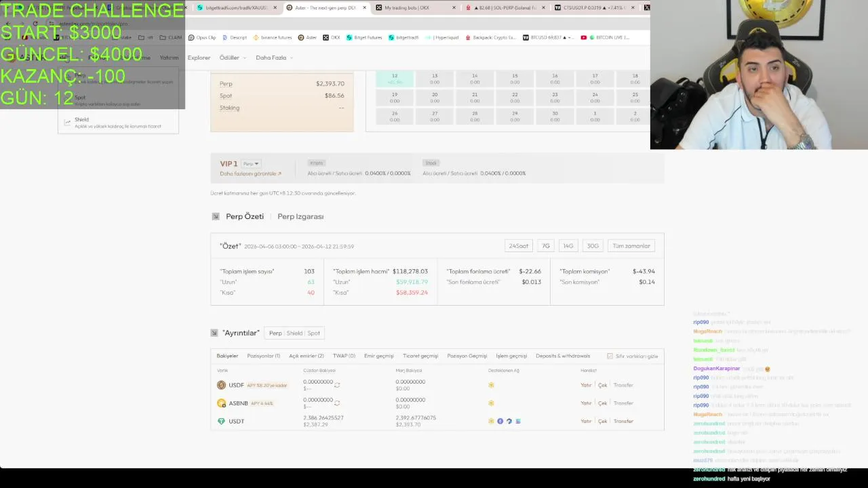868x488 pixels.
Task: Open the Pozisyon Geçmişi tab
Action: point(467,356)
